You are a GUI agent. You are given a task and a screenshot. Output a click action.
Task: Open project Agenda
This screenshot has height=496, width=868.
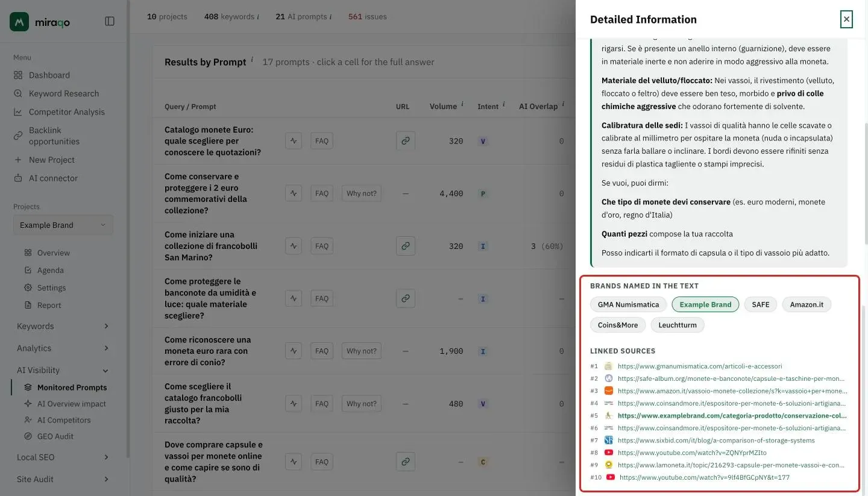click(x=51, y=271)
